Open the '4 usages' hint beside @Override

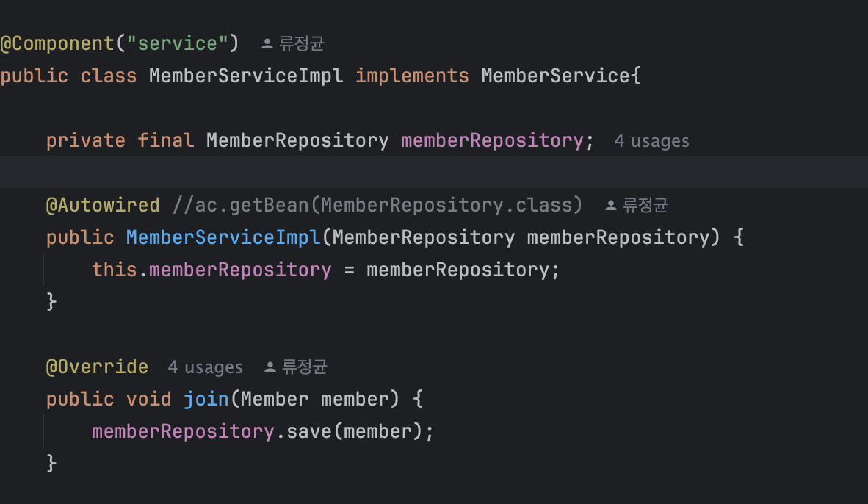click(x=206, y=367)
